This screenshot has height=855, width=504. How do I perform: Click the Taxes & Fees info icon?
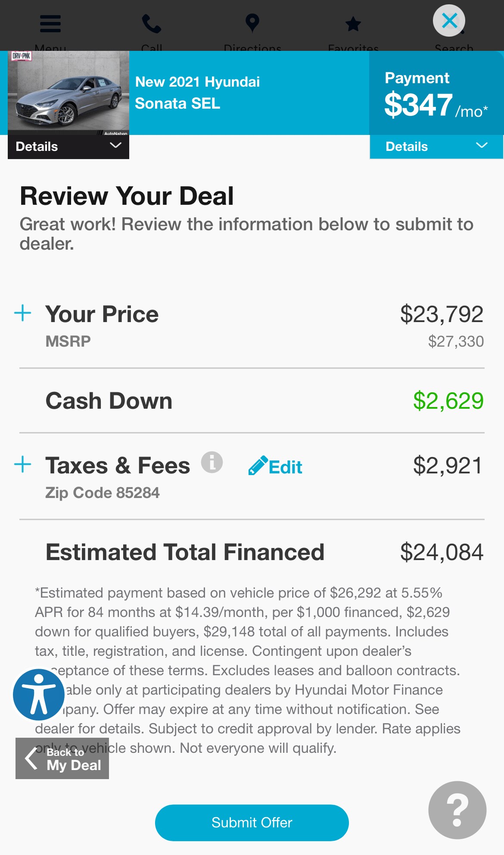[212, 463]
